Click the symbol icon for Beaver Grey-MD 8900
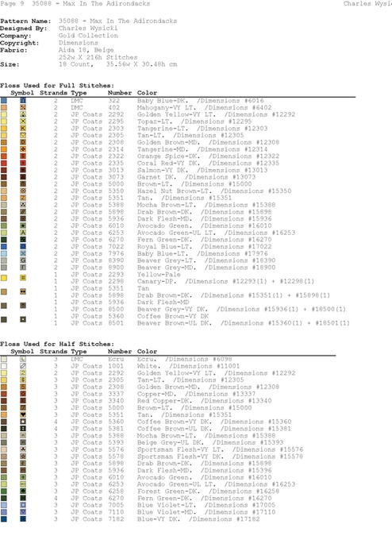Screen dimensions: 392x555 23,268
